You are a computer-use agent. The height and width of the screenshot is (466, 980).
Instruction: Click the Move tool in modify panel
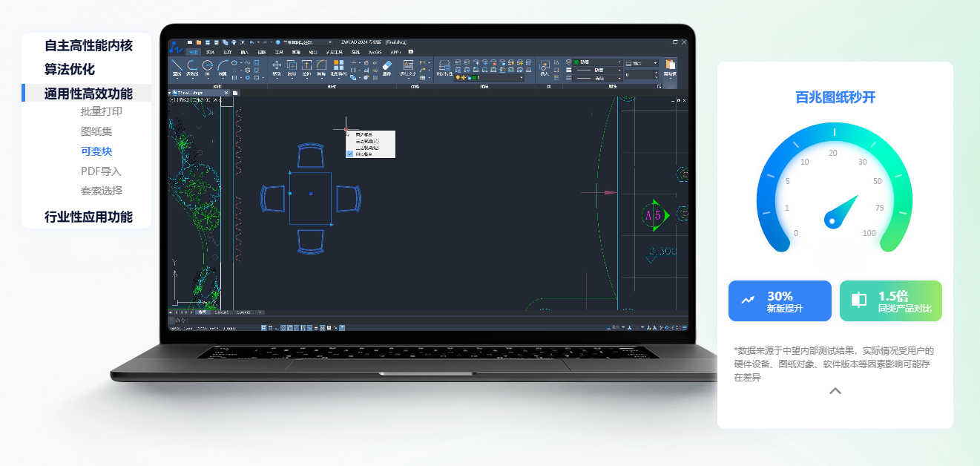click(277, 67)
